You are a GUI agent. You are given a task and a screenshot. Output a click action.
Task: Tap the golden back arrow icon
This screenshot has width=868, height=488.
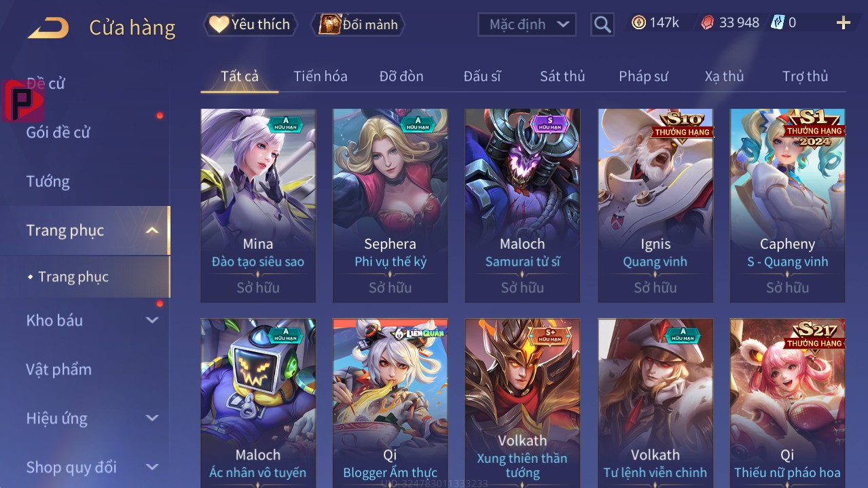48,28
